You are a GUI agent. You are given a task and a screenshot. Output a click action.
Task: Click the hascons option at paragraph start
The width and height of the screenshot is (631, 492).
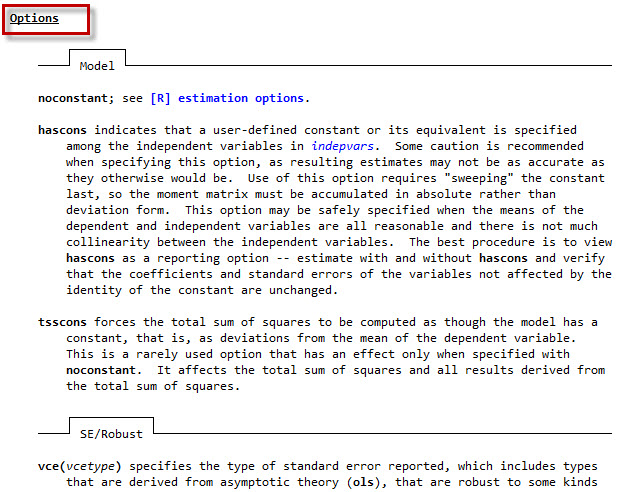tap(62, 130)
